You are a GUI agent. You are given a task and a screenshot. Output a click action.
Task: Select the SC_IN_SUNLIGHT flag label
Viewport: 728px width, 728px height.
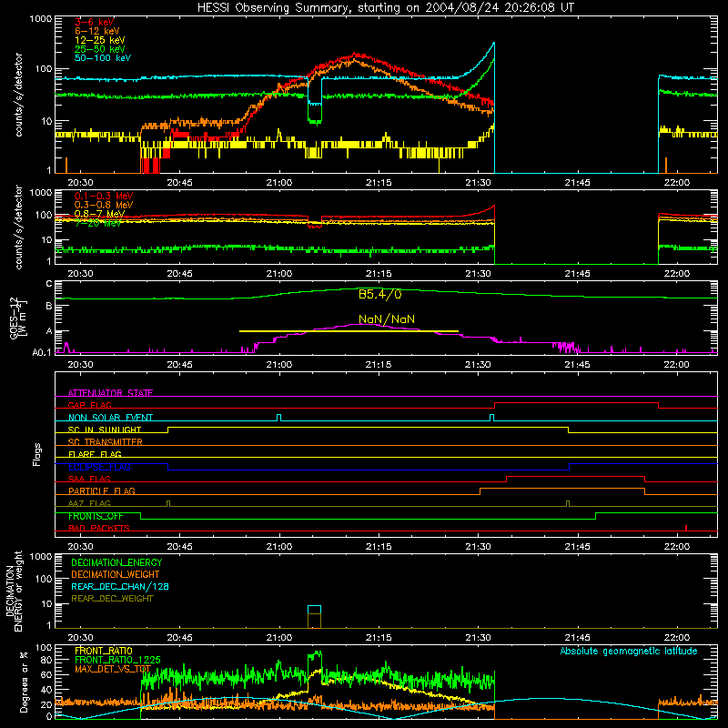(105, 430)
